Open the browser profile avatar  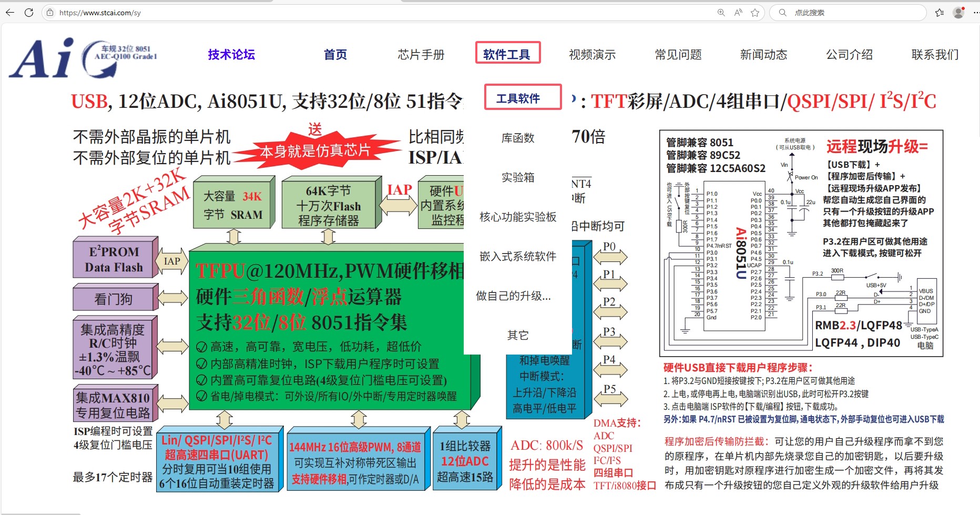tap(958, 13)
